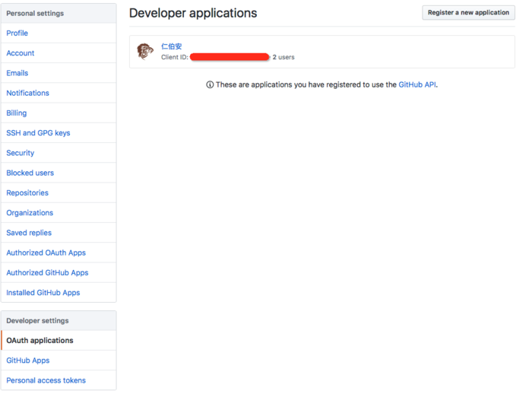The width and height of the screenshot is (532, 394).
Task: View Blocked users page
Action: (30, 173)
